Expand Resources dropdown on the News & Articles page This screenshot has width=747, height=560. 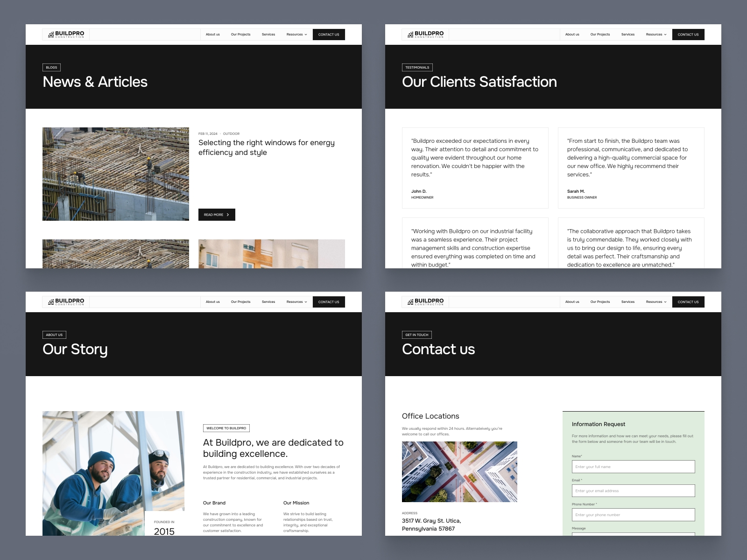(297, 35)
